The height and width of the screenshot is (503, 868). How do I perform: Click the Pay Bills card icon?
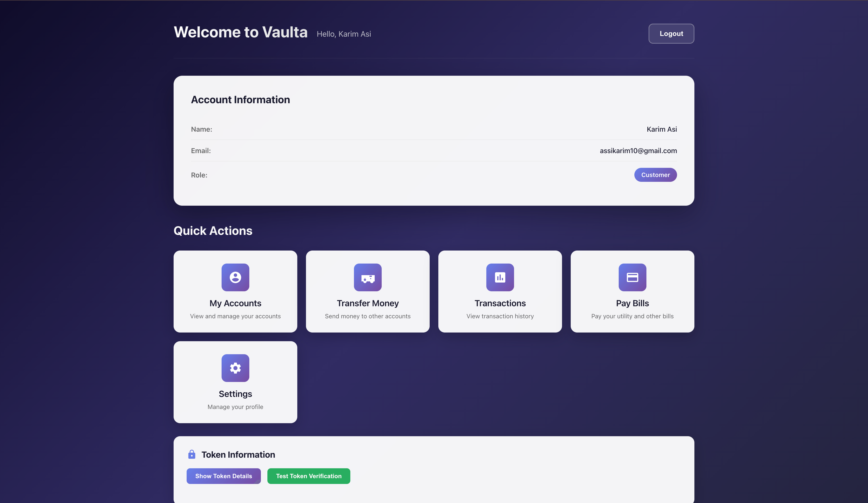pyautogui.click(x=632, y=277)
